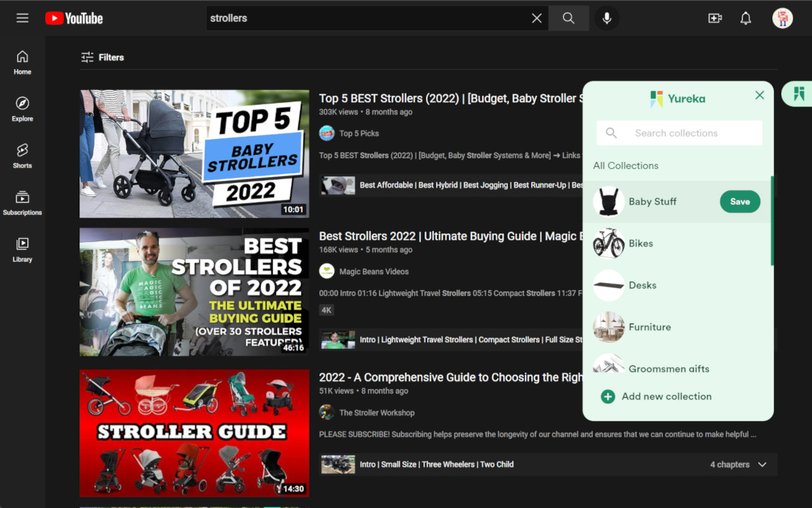The width and height of the screenshot is (812, 508).
Task: Open chapters row Intro | Lightweight Travel Strollers
Action: pyautogui.click(x=451, y=340)
